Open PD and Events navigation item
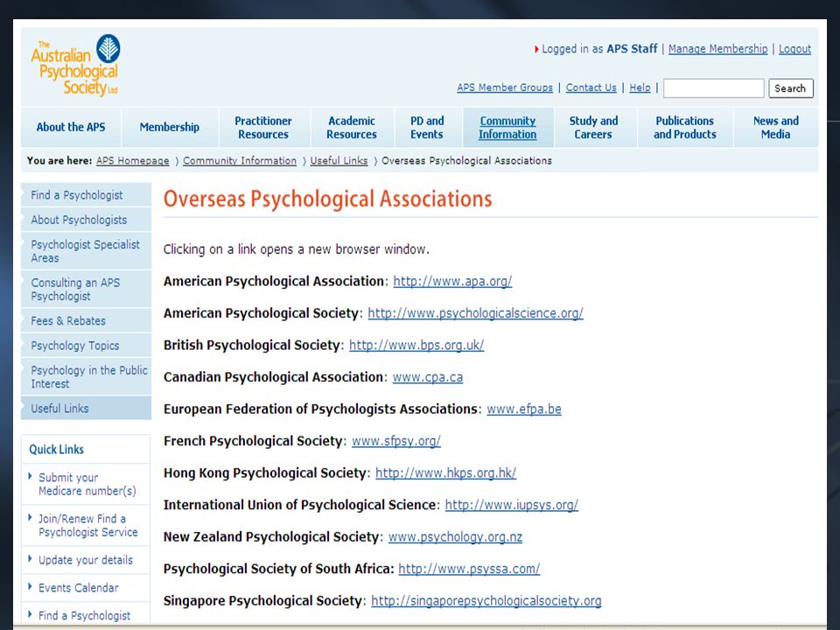840x630 pixels. pos(427,128)
